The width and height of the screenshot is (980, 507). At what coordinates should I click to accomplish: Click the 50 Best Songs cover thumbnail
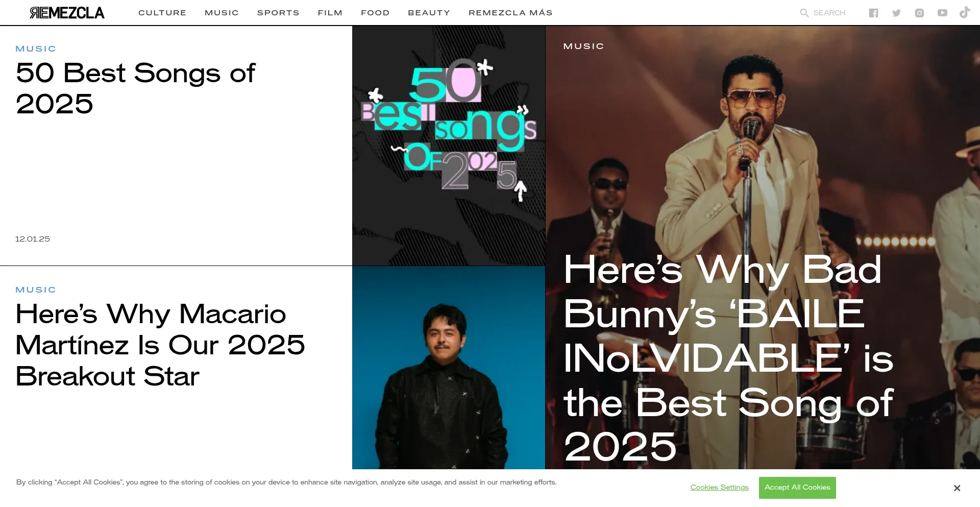click(x=448, y=146)
